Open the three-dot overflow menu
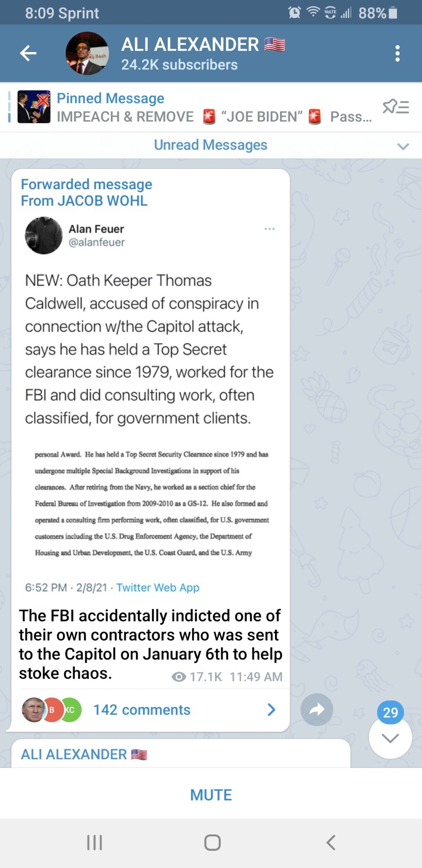This screenshot has height=868, width=422. 397,53
